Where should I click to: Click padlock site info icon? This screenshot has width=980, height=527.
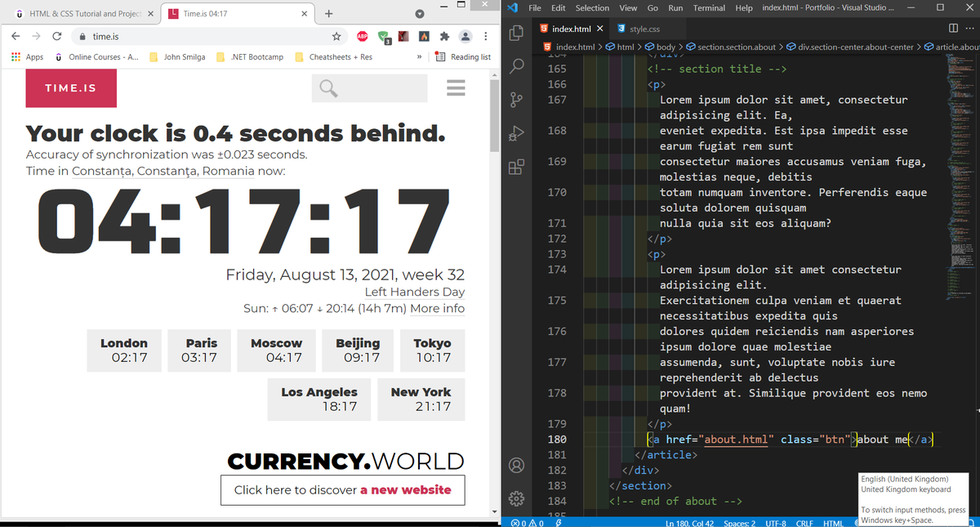pos(82,37)
